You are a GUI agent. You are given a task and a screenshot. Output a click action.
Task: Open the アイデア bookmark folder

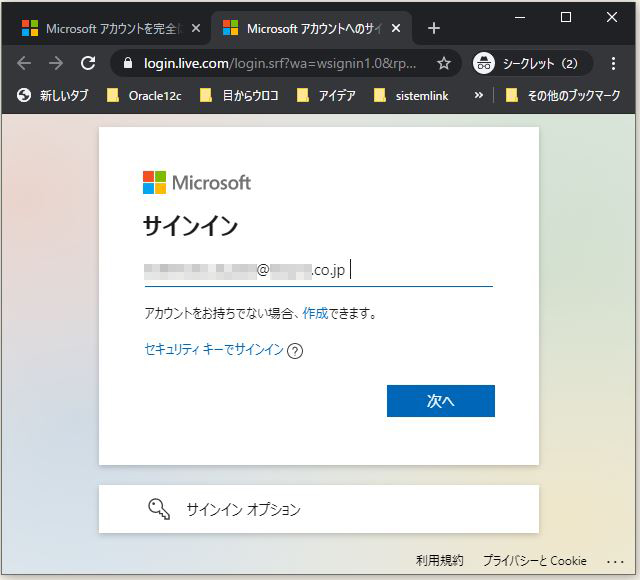point(326,96)
